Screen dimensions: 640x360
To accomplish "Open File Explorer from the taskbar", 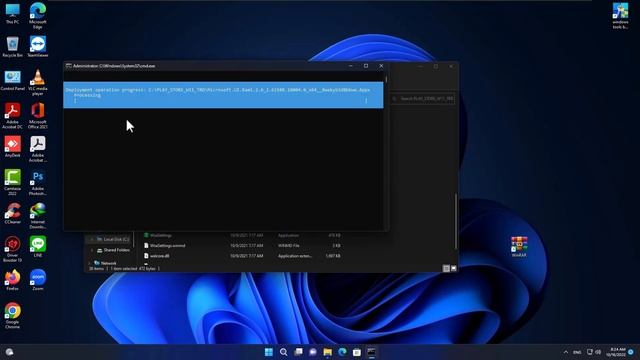I will tap(327, 352).
